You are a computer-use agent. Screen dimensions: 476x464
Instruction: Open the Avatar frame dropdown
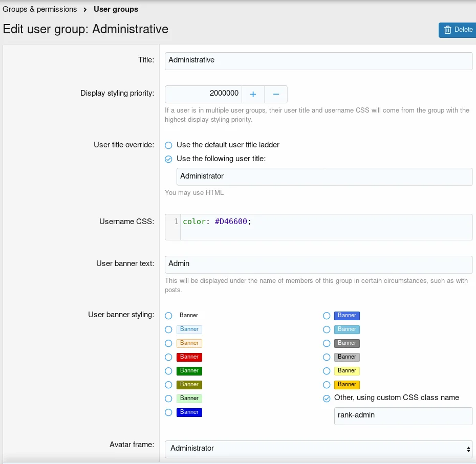tap(318, 449)
